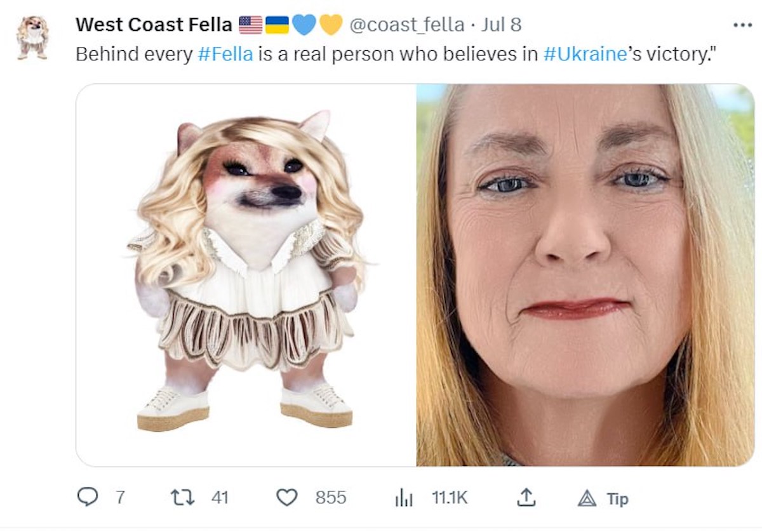Click the West Coast Fella display name
Screen dimensions: 762x532
[154, 25]
